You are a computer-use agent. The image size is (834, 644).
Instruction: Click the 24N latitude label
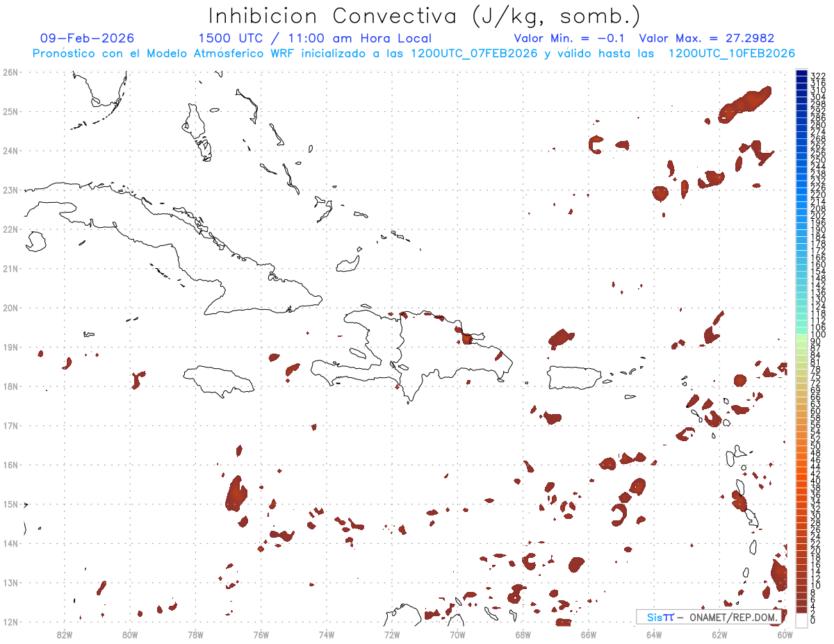[10, 151]
